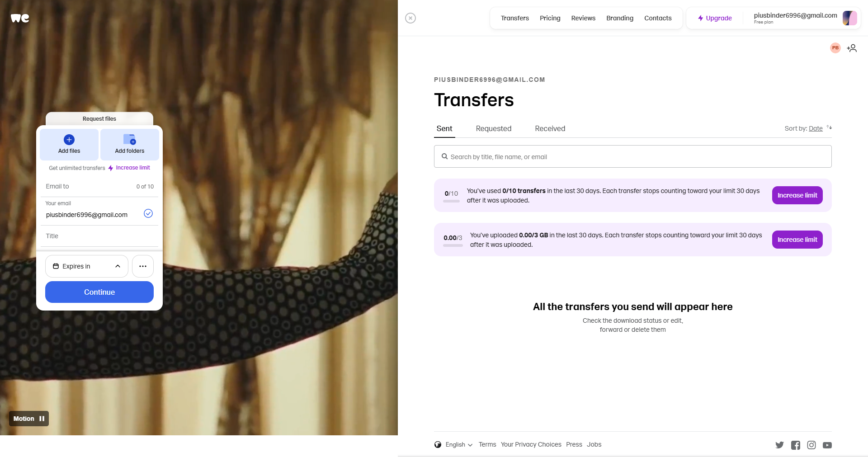The height and width of the screenshot is (457, 868).
Task: Click the add team member icon
Action: pos(852,48)
